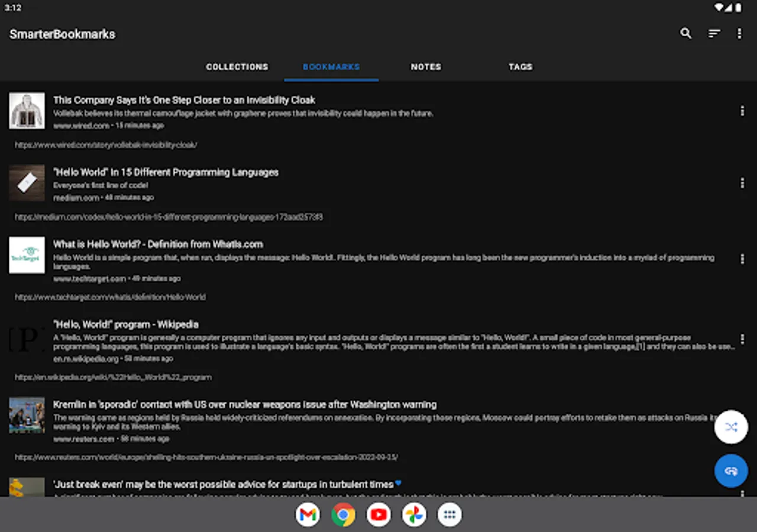Open the wired.com invisibility cloak URL
Image resolution: width=757 pixels, height=532 pixels.
pyautogui.click(x=106, y=144)
